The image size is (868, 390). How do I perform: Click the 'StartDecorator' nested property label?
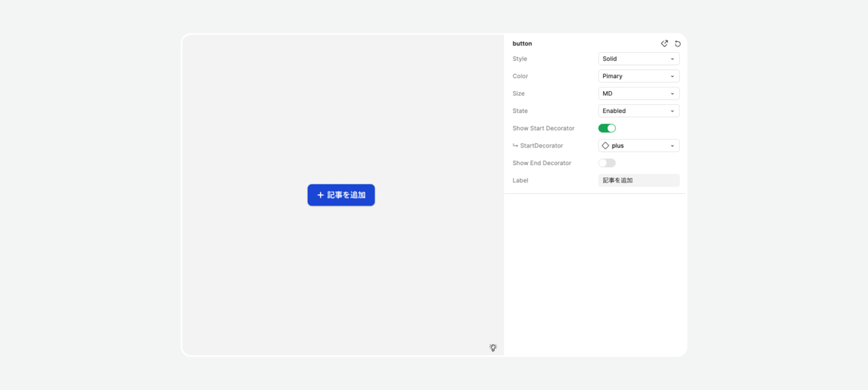(x=541, y=145)
